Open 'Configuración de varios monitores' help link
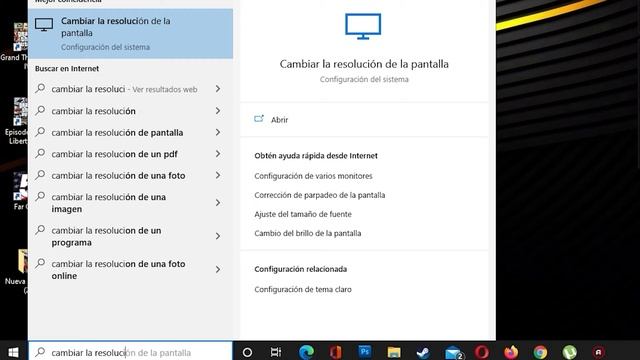Screen dimensions: 640x360 (313, 176)
